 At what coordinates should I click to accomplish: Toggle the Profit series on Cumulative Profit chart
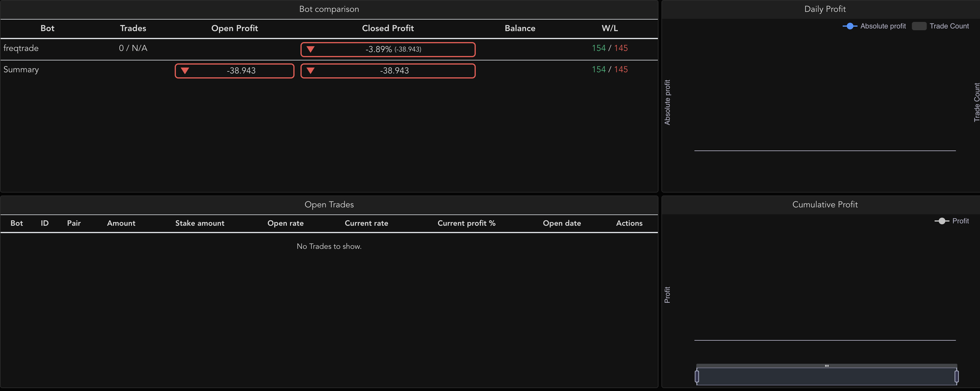pyautogui.click(x=961, y=221)
